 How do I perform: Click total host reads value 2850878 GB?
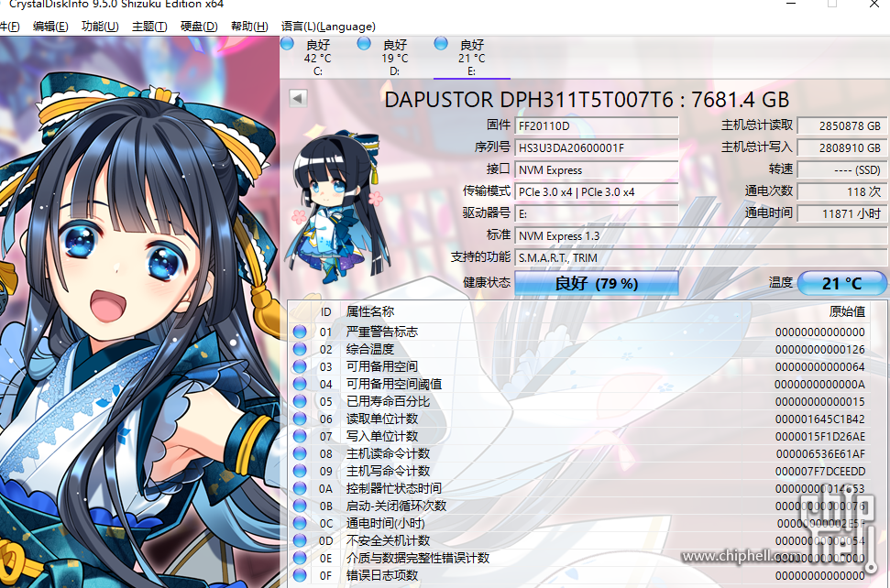[841, 125]
